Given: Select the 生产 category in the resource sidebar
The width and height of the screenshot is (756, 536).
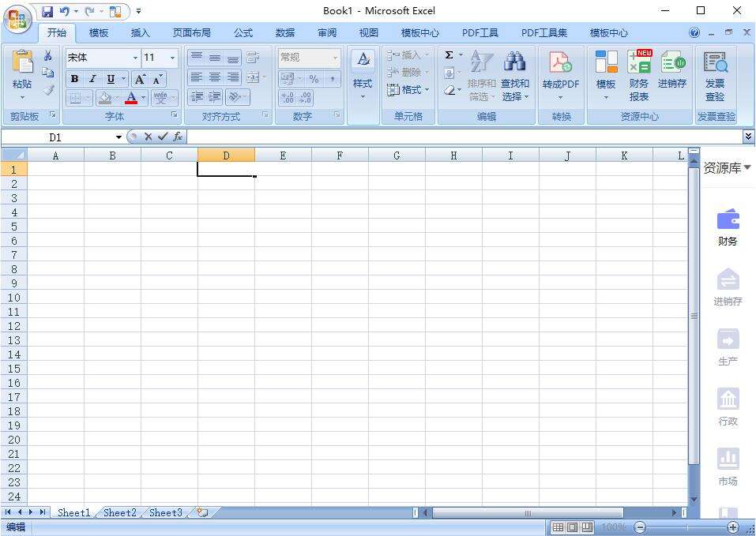Looking at the screenshot, I should click(728, 347).
